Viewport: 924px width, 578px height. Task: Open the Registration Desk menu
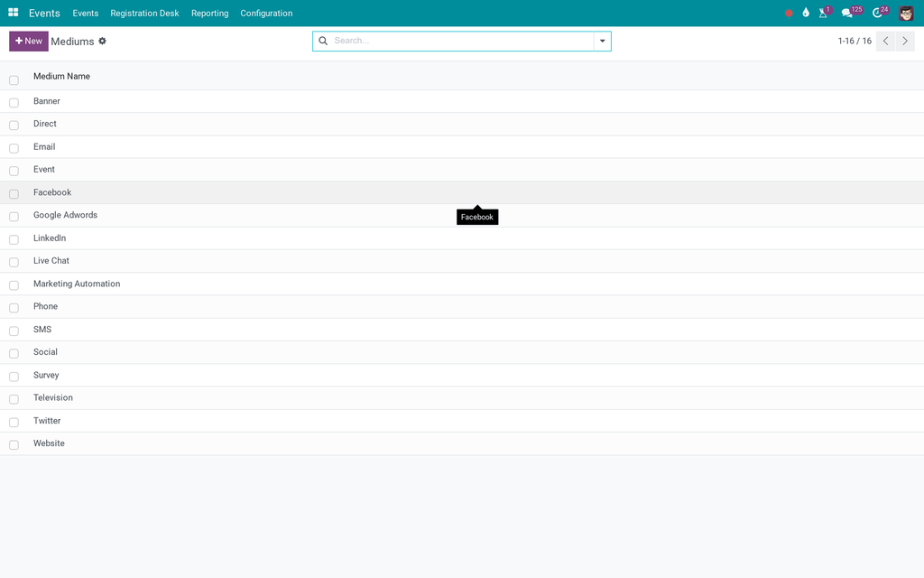pos(144,13)
